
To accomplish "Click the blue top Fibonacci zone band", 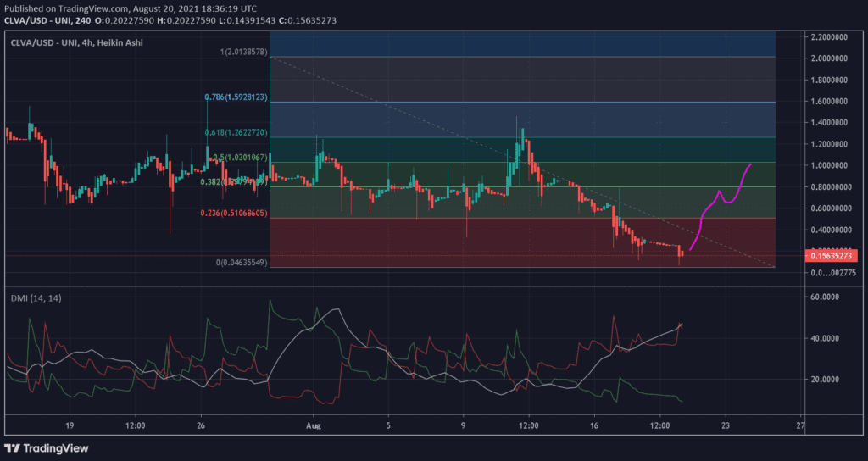I will (x=534, y=42).
